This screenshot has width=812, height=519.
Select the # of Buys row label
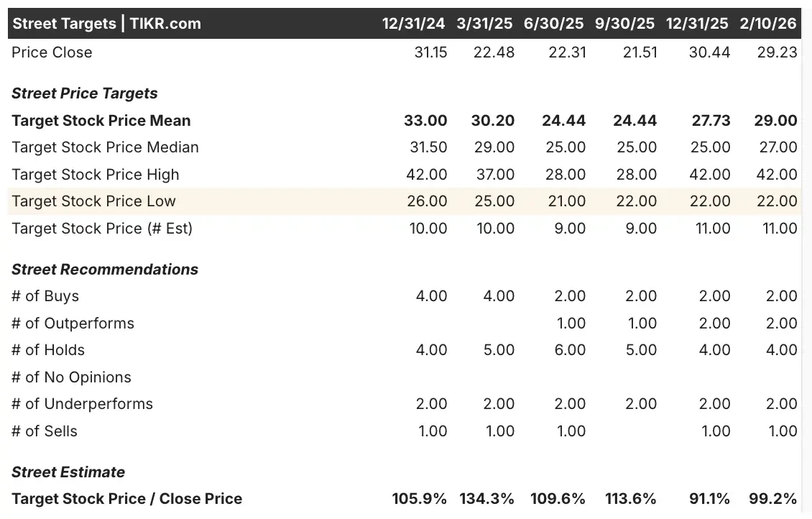pos(45,296)
